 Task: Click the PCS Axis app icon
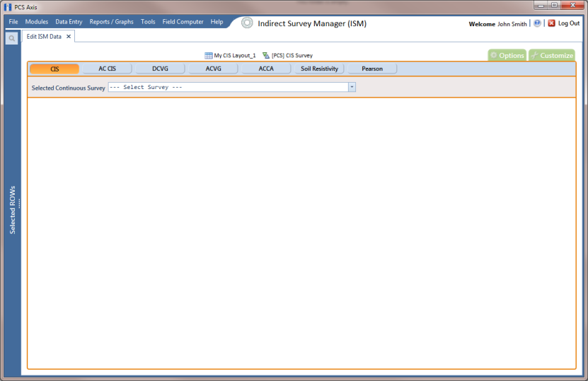(x=8, y=7)
